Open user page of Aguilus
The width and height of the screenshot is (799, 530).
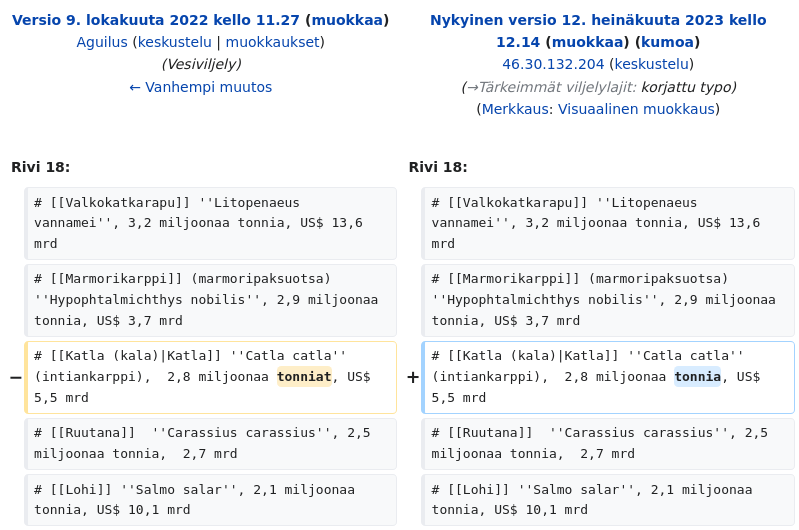[x=102, y=42]
